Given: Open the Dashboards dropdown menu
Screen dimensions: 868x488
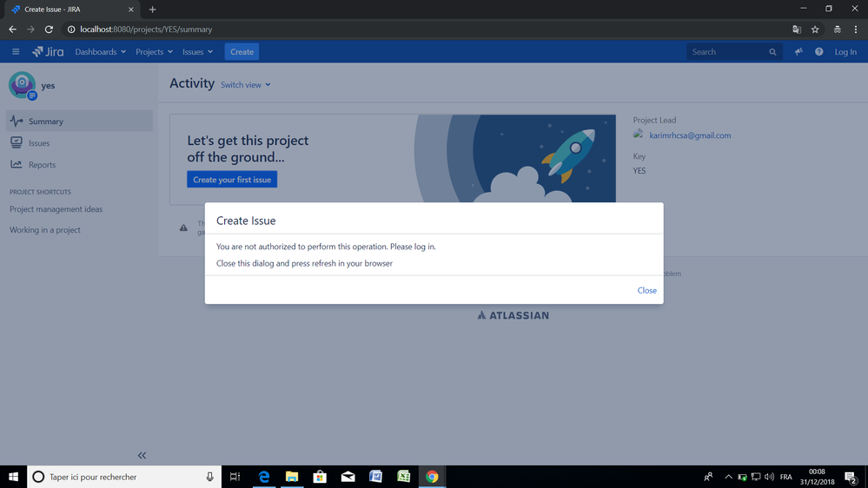Looking at the screenshot, I should click(100, 51).
